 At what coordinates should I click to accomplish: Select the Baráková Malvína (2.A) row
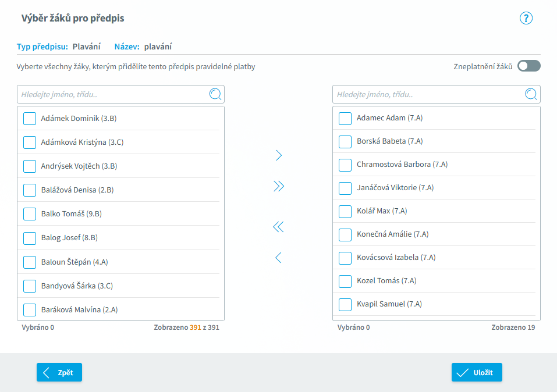click(119, 309)
